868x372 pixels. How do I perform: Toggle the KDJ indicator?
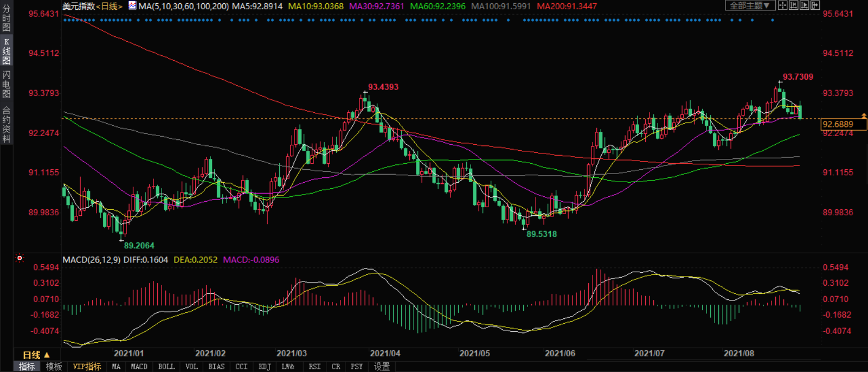point(265,367)
